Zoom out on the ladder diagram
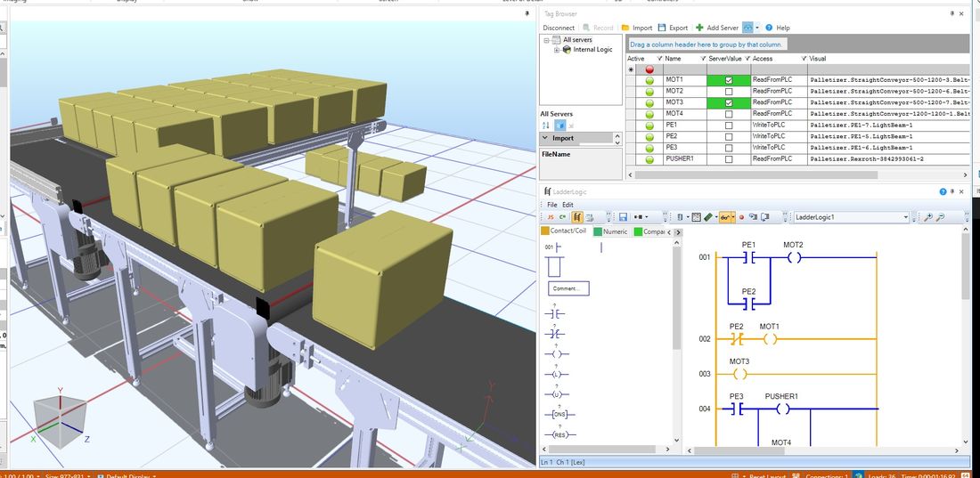 940,217
